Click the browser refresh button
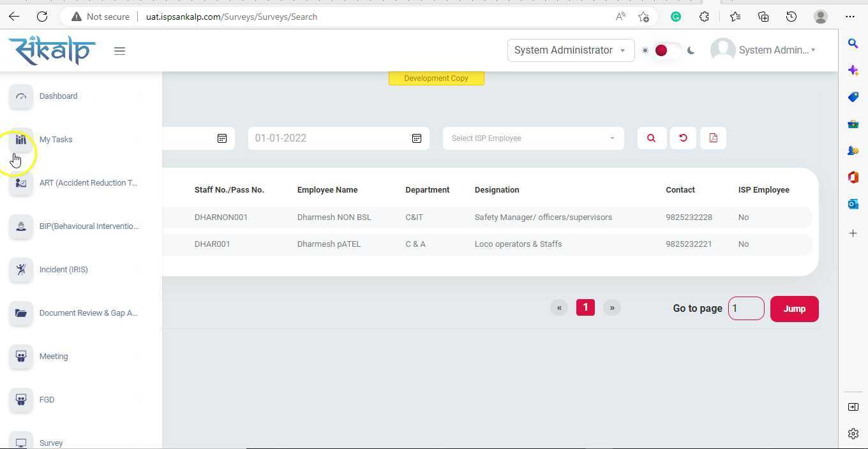 42,17
